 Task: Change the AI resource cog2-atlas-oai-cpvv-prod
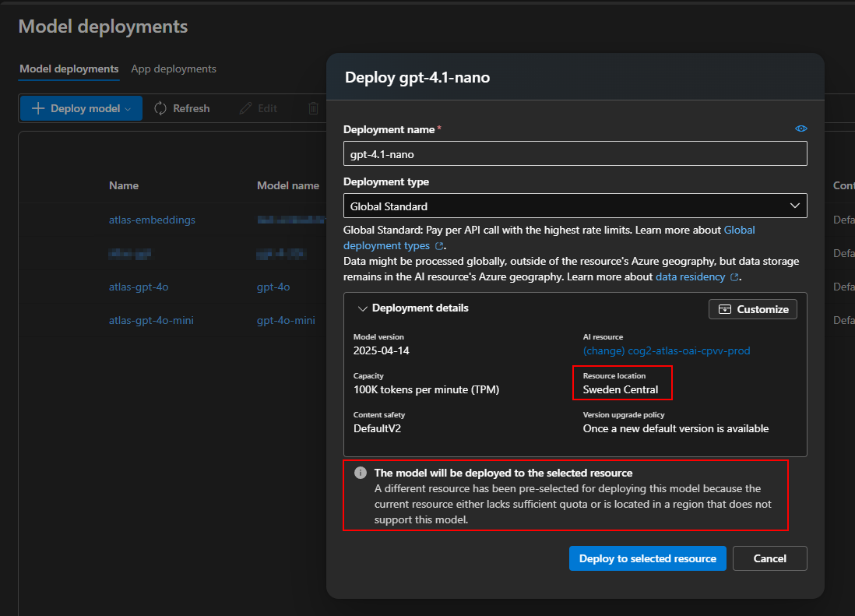pos(667,350)
